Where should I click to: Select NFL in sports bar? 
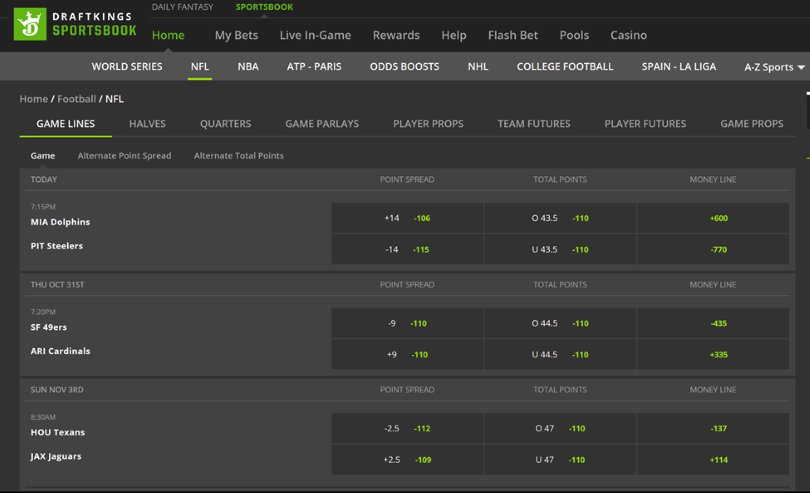(x=200, y=67)
